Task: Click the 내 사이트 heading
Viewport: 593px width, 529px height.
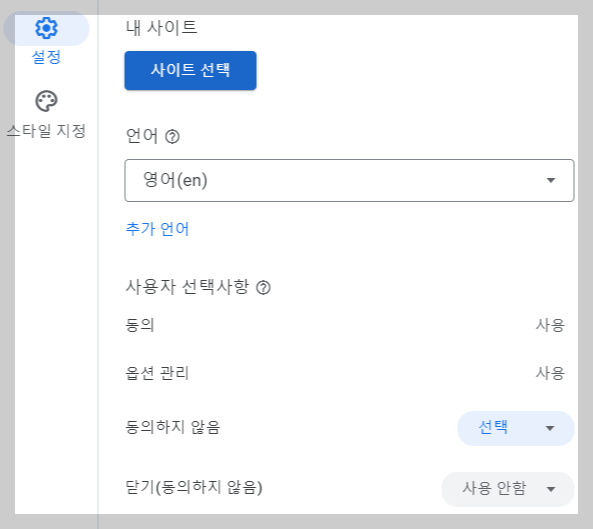Action: point(161,28)
